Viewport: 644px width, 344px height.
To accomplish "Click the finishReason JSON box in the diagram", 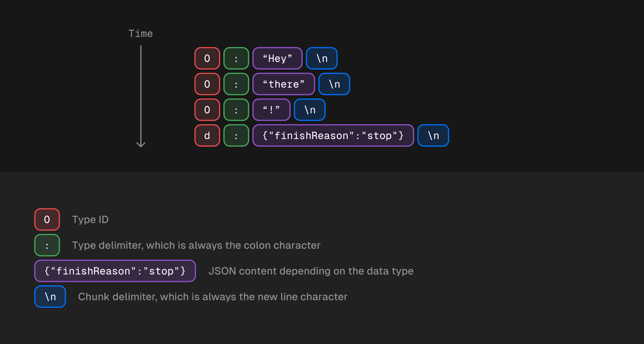I will [333, 136].
